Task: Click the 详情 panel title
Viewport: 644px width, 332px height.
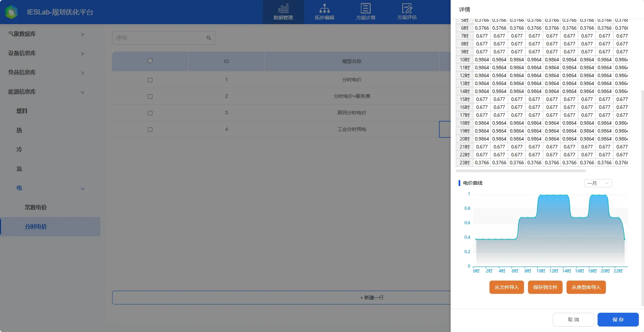Action: tap(464, 10)
